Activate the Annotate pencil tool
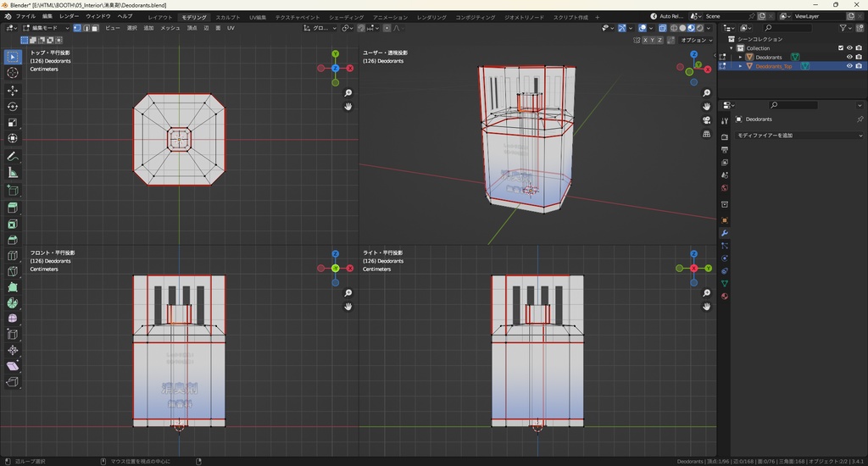 pyautogui.click(x=13, y=157)
